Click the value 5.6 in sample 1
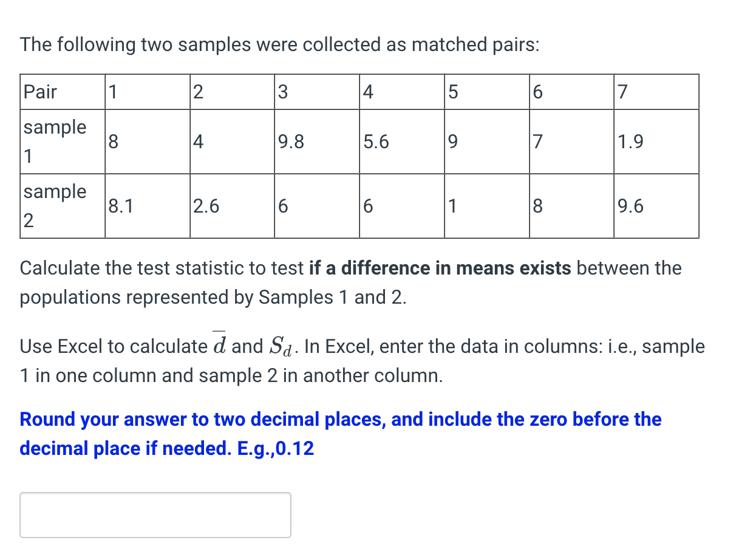 375,142
